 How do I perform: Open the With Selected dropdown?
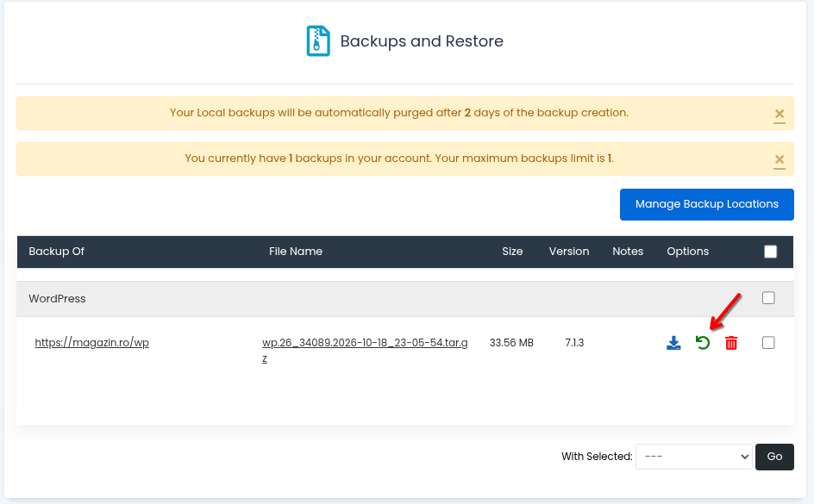click(x=693, y=457)
